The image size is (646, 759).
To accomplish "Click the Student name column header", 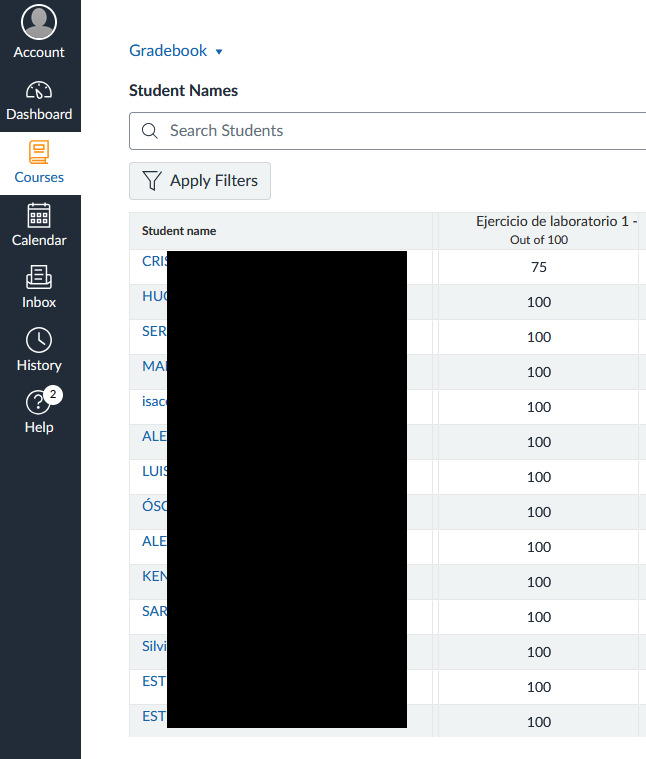I will point(179,231).
